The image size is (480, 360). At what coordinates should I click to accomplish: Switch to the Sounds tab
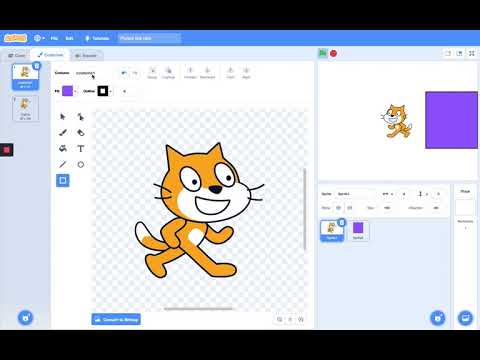(x=86, y=55)
